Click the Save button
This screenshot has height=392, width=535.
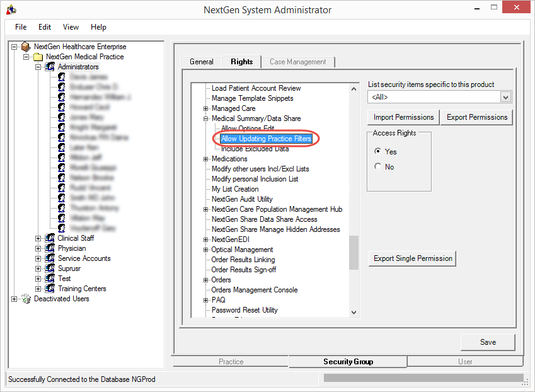[488, 342]
